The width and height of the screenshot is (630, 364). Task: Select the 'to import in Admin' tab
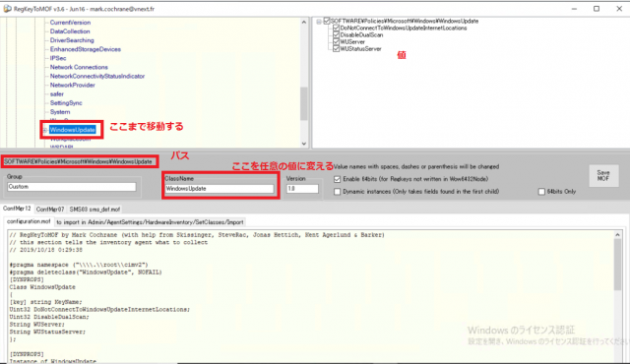click(150, 222)
